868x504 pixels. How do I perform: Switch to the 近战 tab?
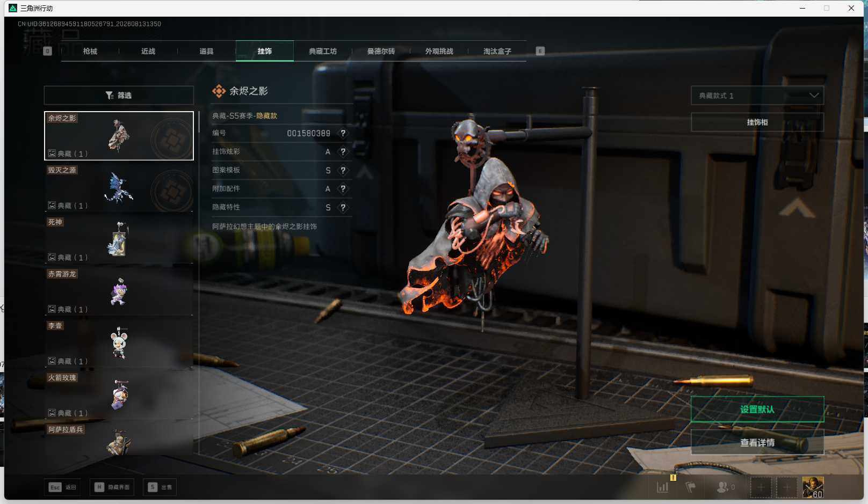148,51
